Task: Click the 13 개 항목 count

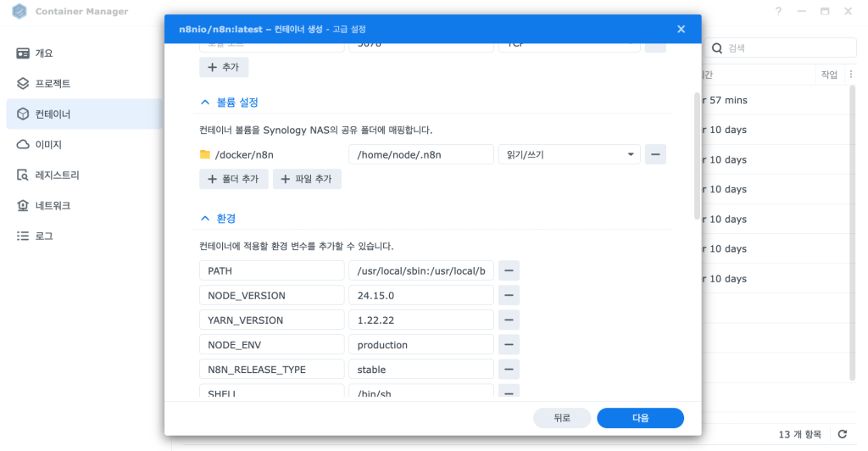Action: pos(800,434)
